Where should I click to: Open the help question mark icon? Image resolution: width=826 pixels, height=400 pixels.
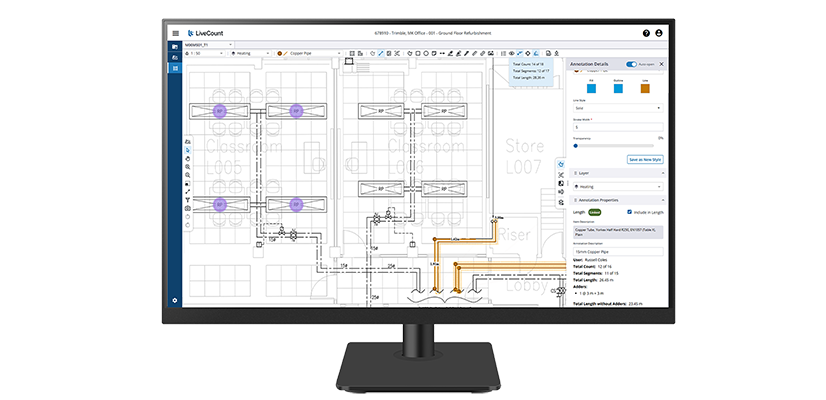pos(646,33)
